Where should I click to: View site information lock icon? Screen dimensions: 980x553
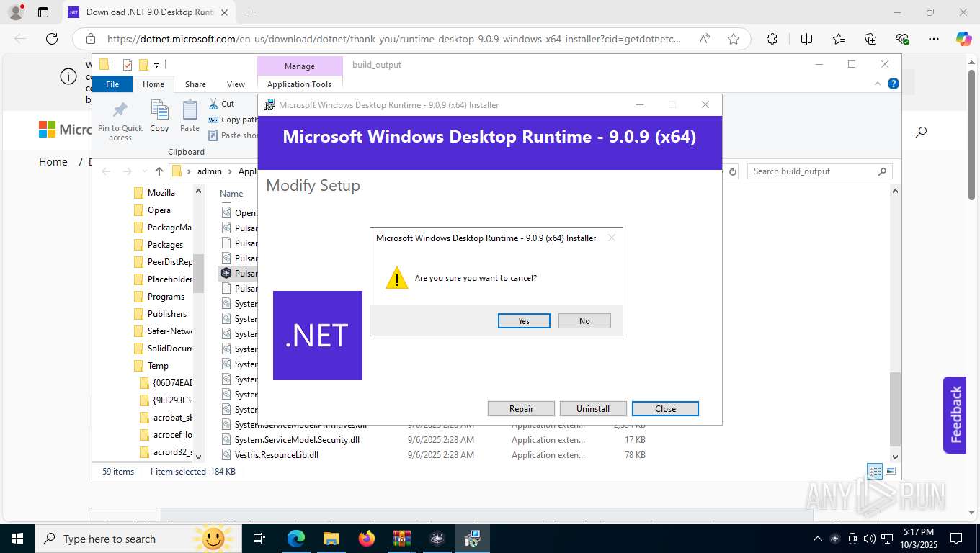tap(90, 39)
